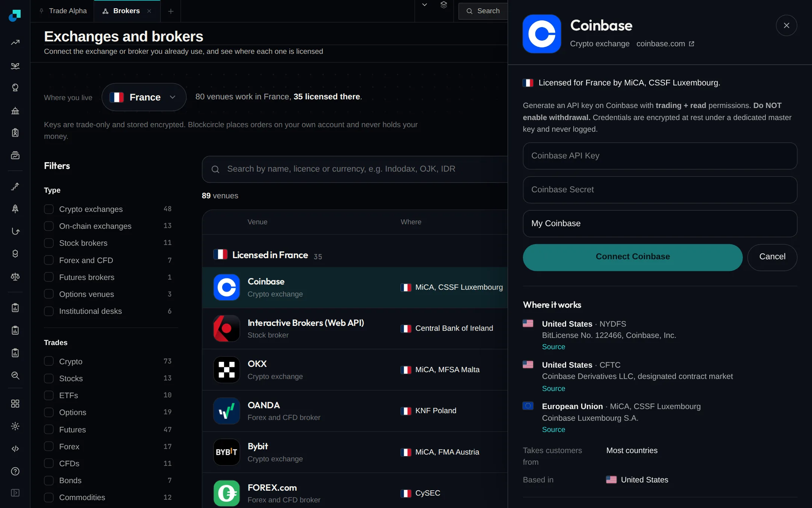Open the trending chart sidebar icon
Screen dimensions: 812x508
click(15, 43)
